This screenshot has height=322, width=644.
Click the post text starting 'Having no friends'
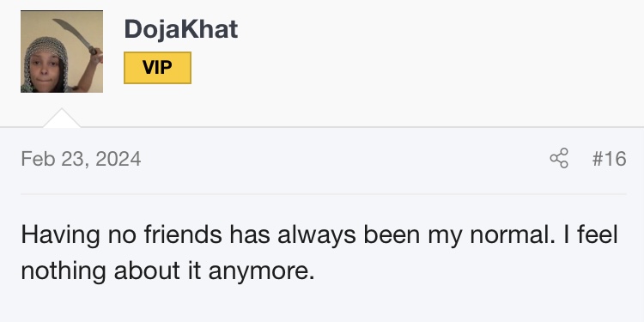coord(319,252)
